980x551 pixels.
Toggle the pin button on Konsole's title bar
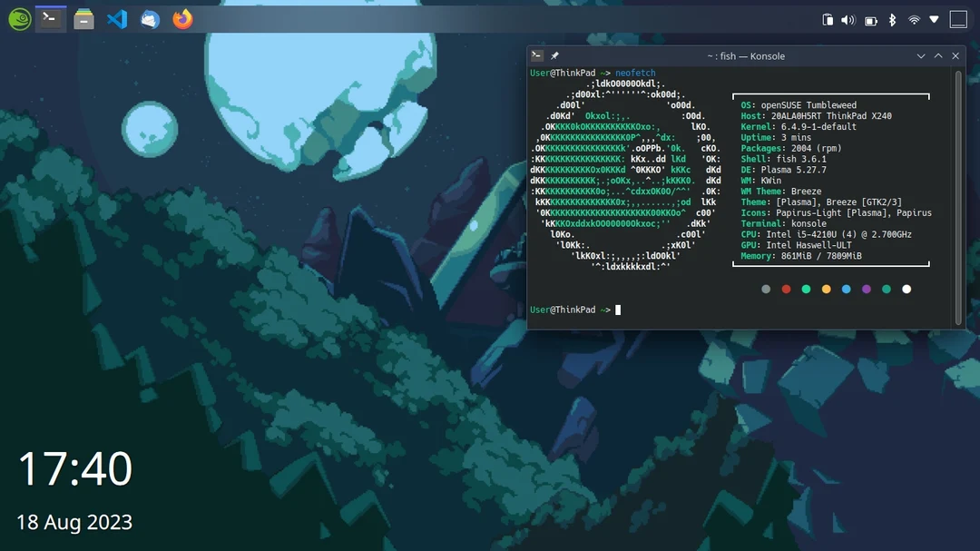pos(556,55)
